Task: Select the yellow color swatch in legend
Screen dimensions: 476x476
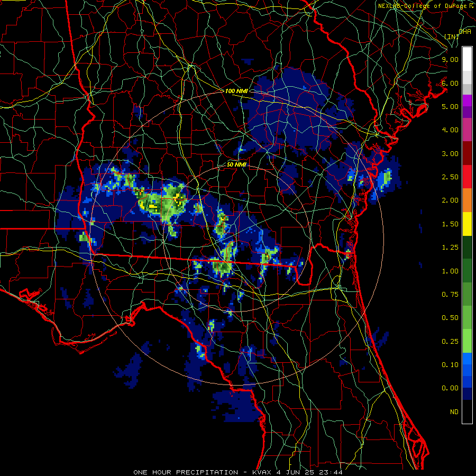Action: 467,224
